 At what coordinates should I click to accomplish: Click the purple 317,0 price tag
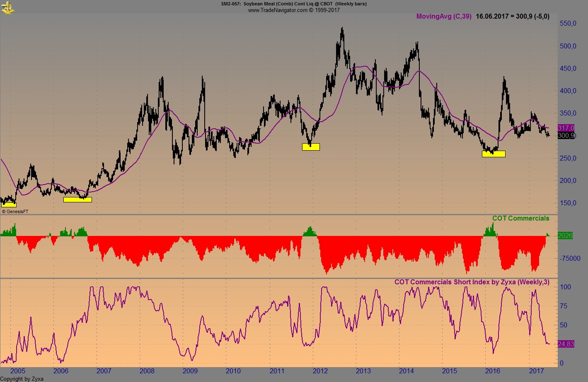tap(566, 128)
